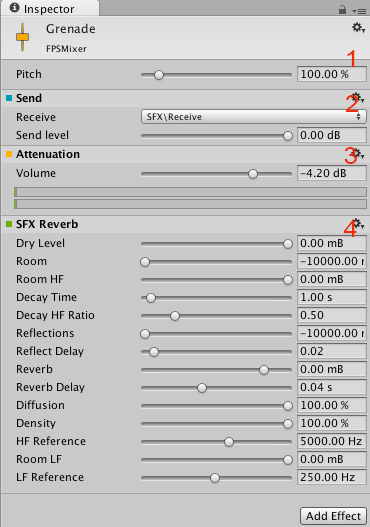
Task: Click the LF Reference field 250.00 Hz
Action: click(332, 477)
